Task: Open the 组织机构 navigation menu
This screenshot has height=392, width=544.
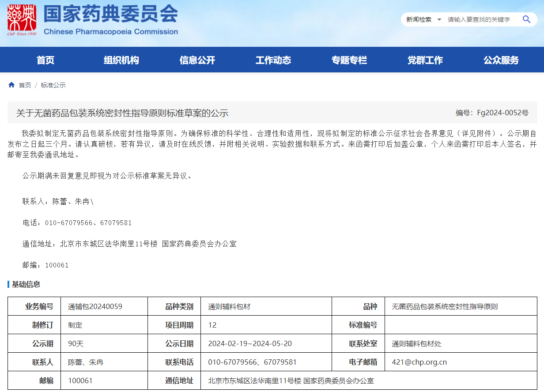Action: pyautogui.click(x=121, y=60)
